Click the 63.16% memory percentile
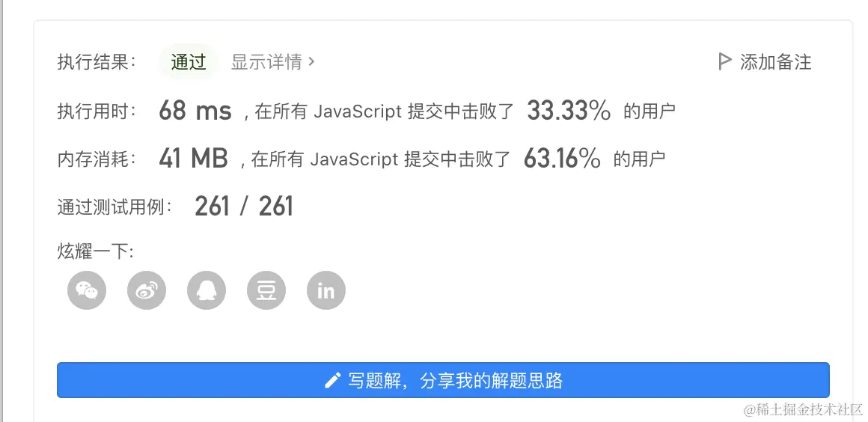 click(x=562, y=159)
